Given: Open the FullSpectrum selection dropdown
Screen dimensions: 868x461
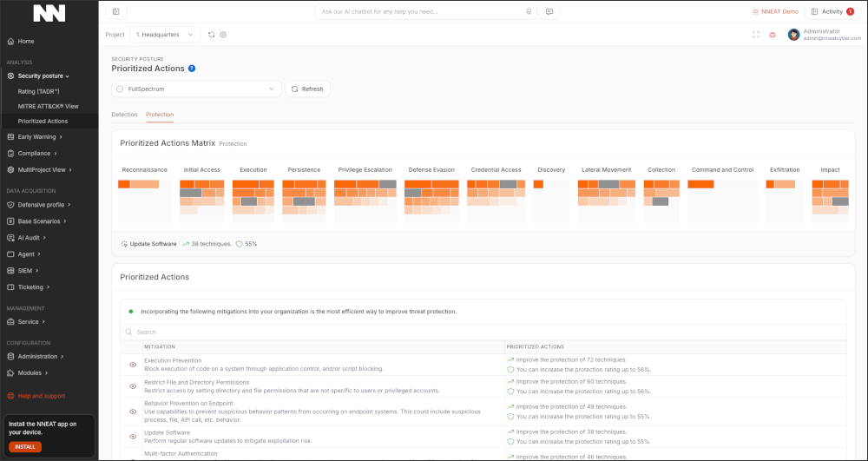Looking at the screenshot, I should [196, 89].
